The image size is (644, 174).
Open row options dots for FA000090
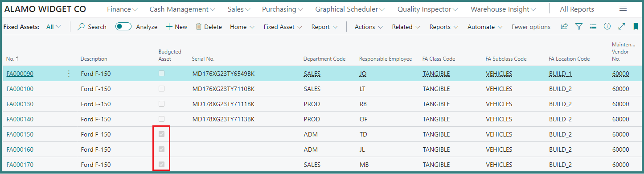(69, 74)
